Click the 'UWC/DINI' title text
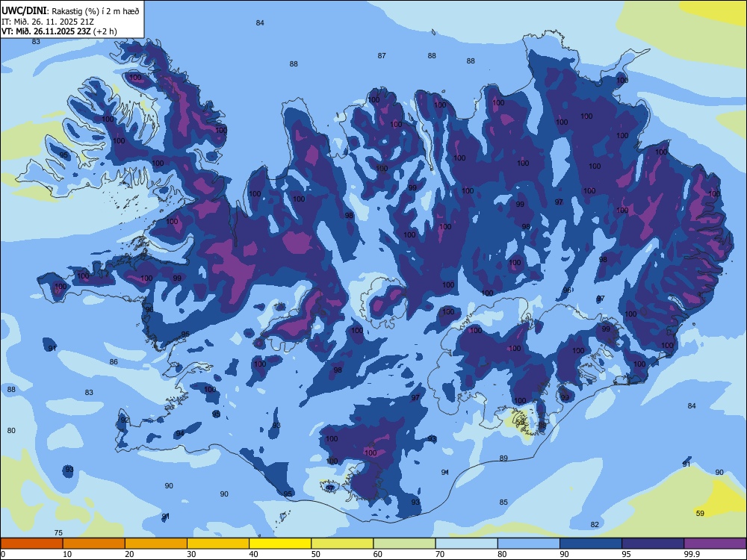Screen dimensions: 747x560 tap(24, 10)
